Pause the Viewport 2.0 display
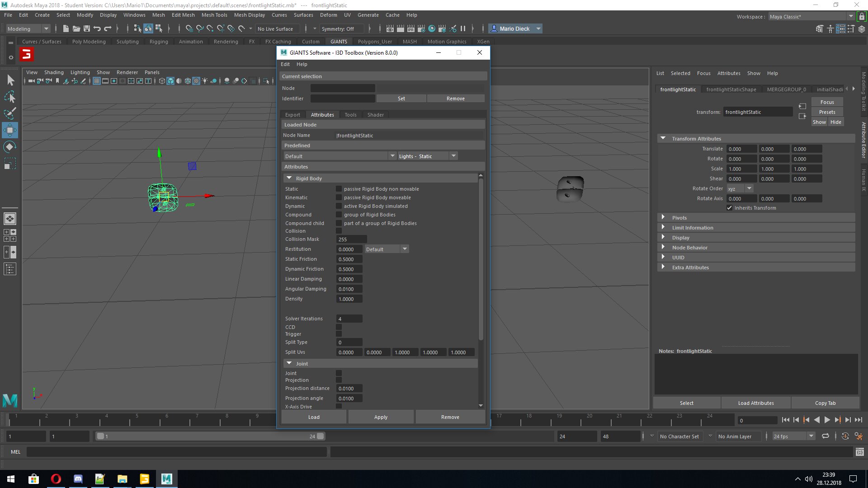Screen dimensions: 868x488 click(463, 28)
